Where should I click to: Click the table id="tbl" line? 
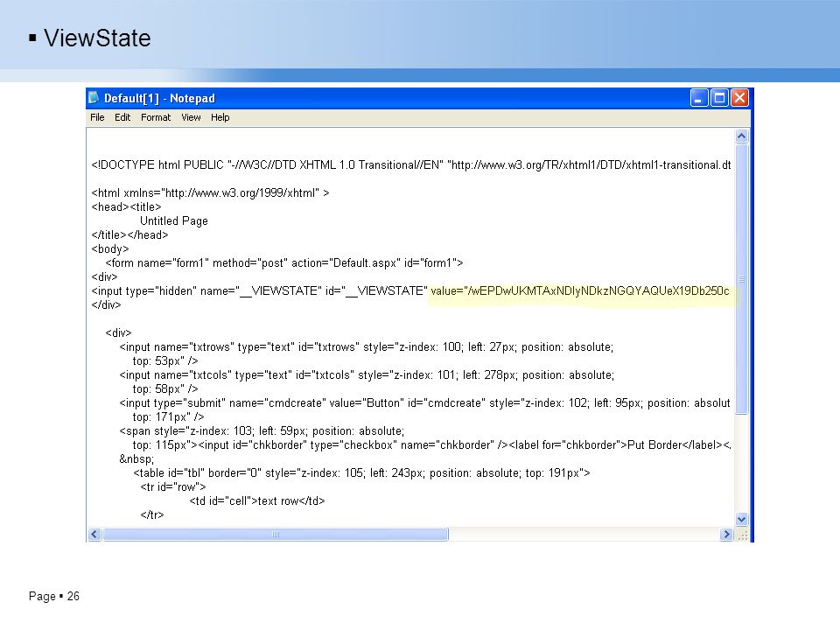coord(361,473)
